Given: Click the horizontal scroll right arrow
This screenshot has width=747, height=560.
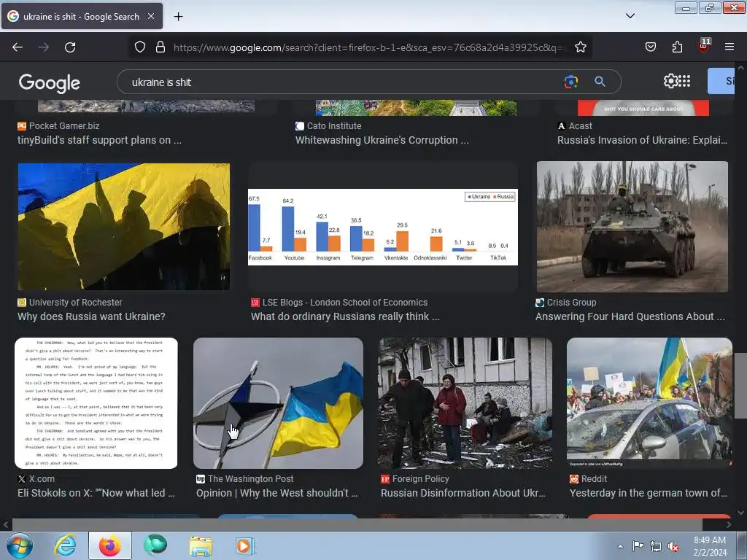Looking at the screenshot, I should pos(729,525).
